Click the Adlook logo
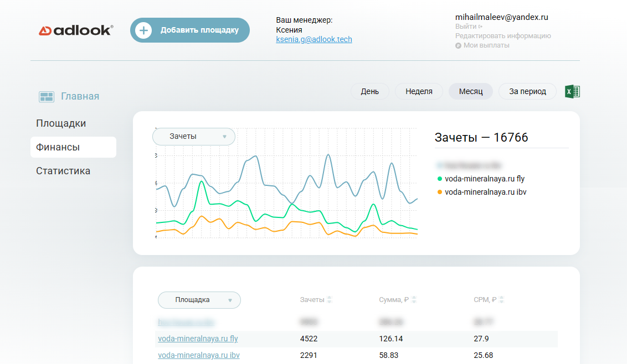The width and height of the screenshot is (627, 364). pyautogui.click(x=76, y=30)
